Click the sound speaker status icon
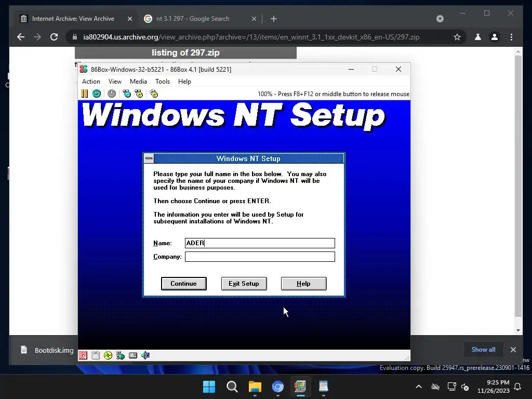Viewport: 532px width, 399px height. pyautogui.click(x=145, y=355)
